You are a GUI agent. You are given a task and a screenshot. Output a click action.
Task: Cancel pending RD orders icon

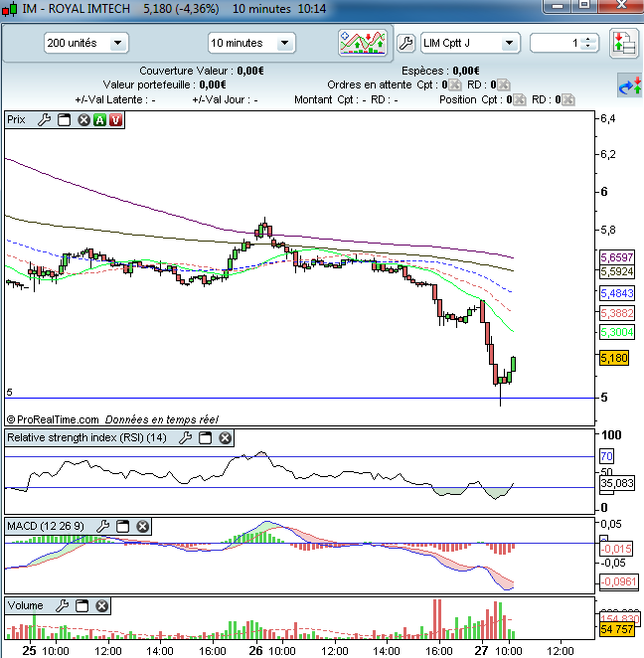pos(504,84)
